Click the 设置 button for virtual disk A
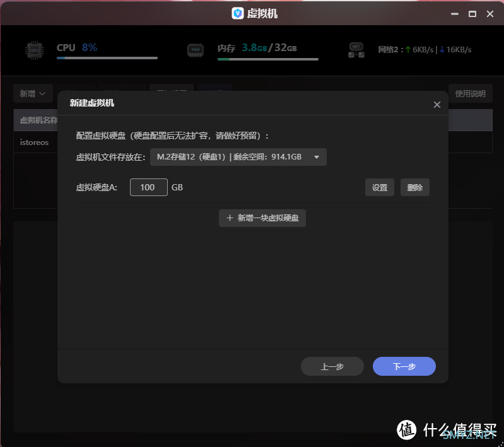The height and width of the screenshot is (447, 504). [x=380, y=187]
